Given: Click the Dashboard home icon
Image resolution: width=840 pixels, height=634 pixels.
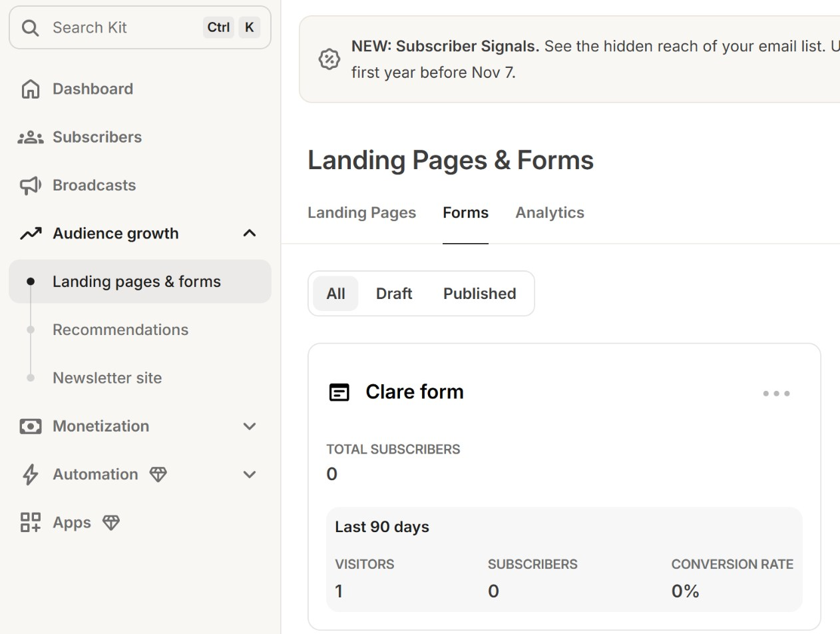Looking at the screenshot, I should click(x=31, y=89).
